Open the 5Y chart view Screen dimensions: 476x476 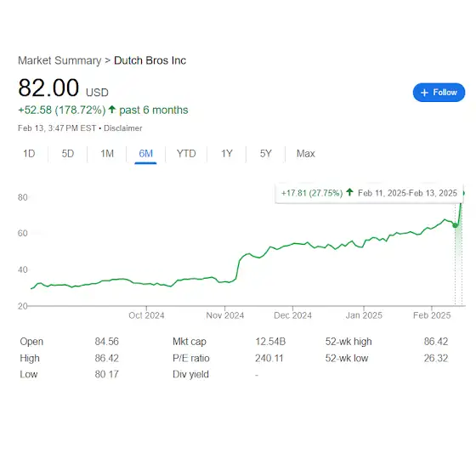[x=265, y=154]
